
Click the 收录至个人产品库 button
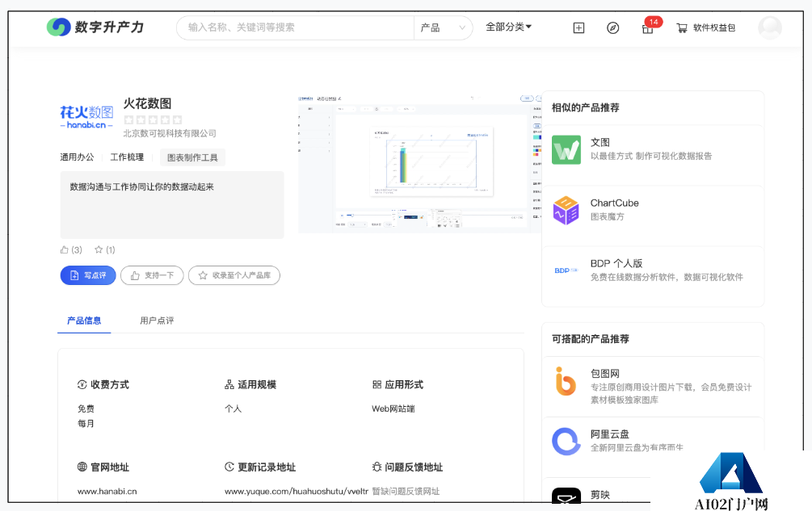pos(234,275)
